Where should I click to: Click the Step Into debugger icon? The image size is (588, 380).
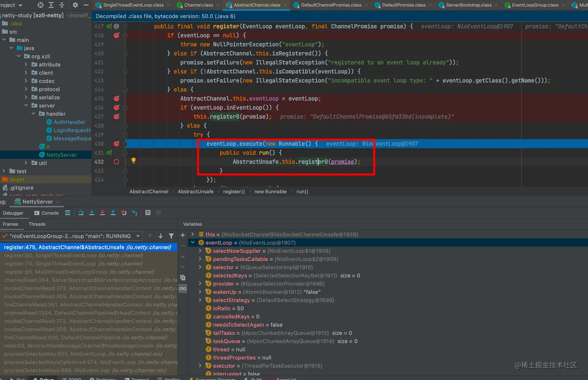click(92, 213)
